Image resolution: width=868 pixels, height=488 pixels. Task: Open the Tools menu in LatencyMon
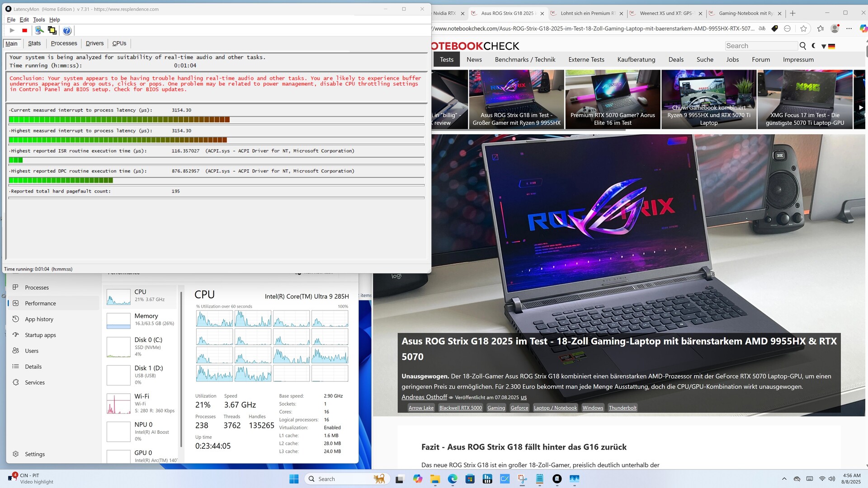(x=39, y=19)
